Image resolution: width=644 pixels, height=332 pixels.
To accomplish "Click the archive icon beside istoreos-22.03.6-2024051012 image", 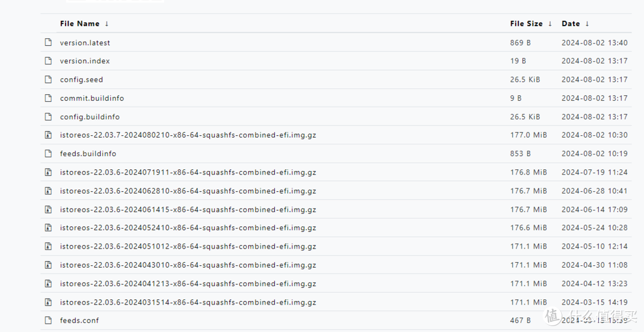I will 48,246.
